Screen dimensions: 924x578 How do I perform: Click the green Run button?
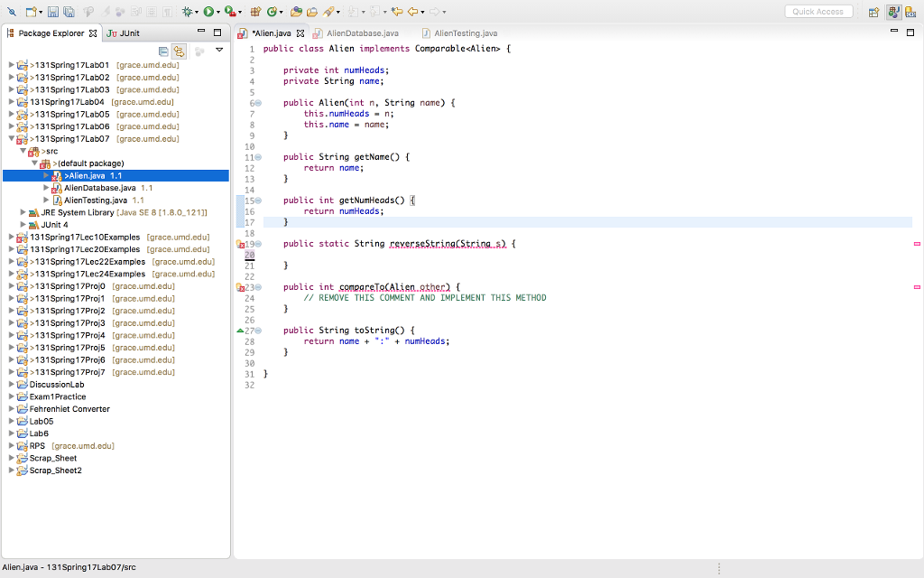click(x=208, y=12)
